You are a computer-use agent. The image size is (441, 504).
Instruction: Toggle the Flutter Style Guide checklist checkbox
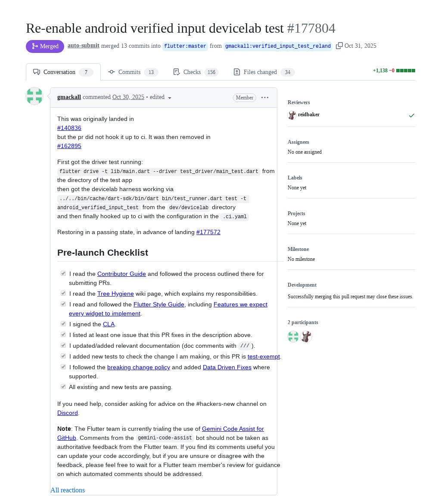coord(63,304)
